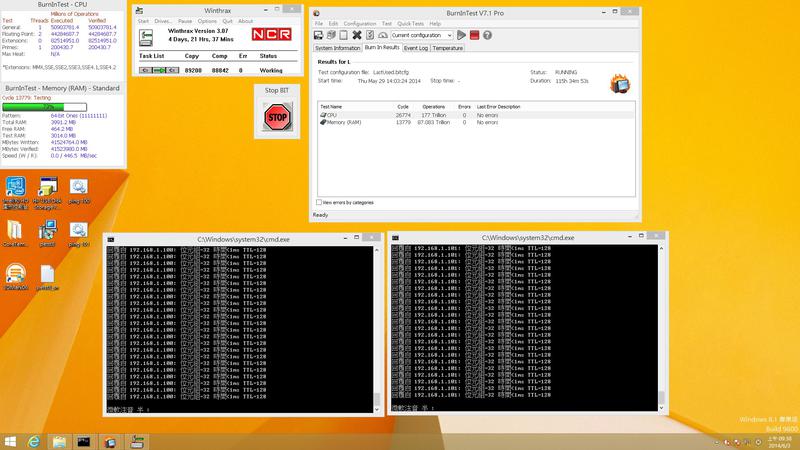Switch to the System Information tab
Screen dimensions: 800x450
pos(337,48)
